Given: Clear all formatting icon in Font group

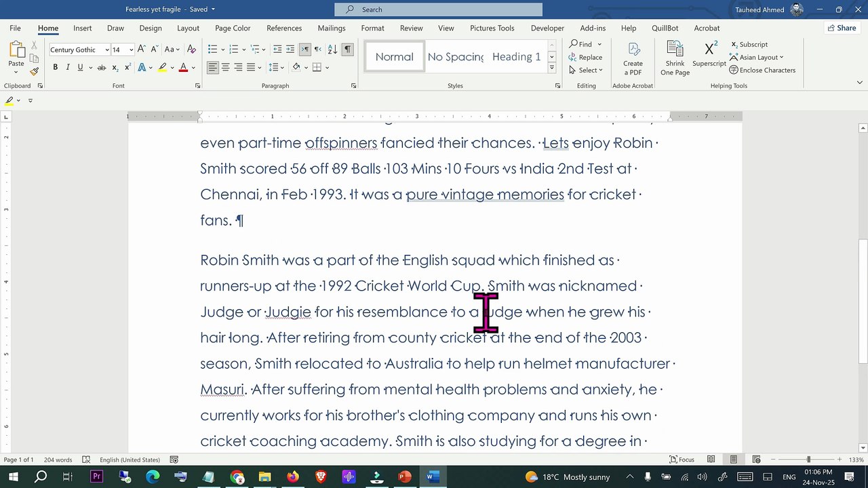Looking at the screenshot, I should (191, 49).
